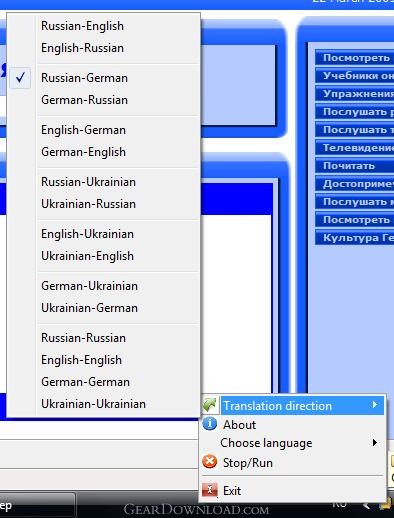The height and width of the screenshot is (518, 394).
Task: Select English-Ukrainian translation direction
Action: click(x=103, y=234)
